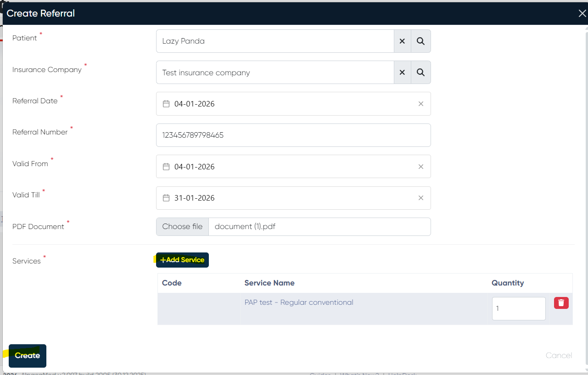
Task: Click Choose file for PDF Document
Action: tap(182, 227)
